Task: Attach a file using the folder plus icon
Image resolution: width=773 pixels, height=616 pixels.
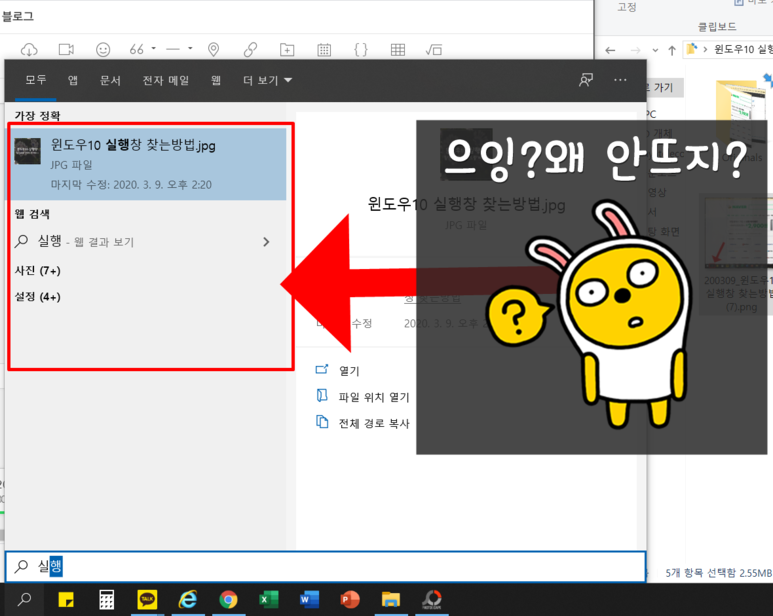Action: [287, 49]
